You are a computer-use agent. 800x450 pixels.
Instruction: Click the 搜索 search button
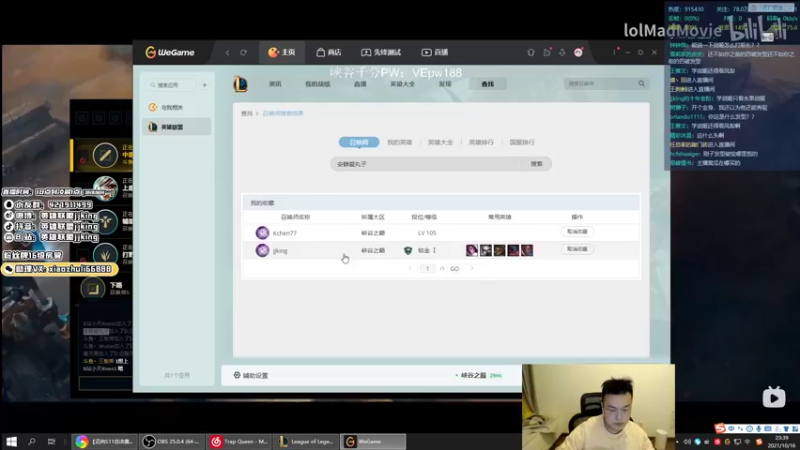tap(536, 164)
